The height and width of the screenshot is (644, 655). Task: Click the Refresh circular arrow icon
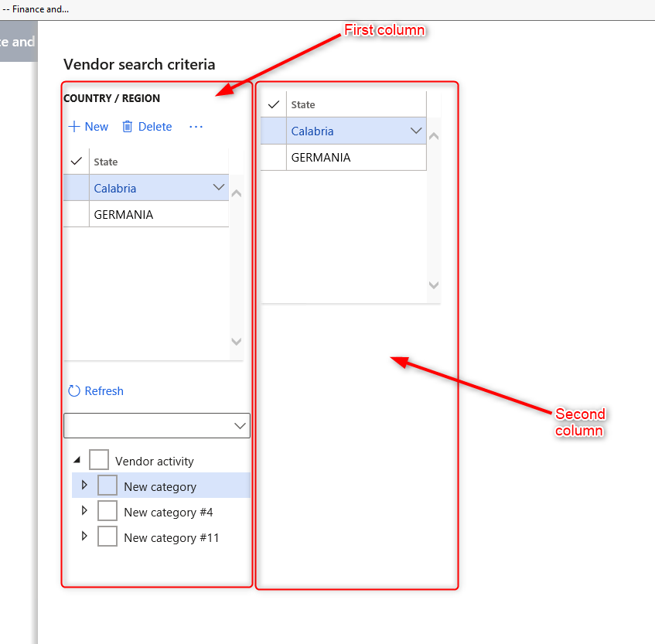[x=74, y=391]
